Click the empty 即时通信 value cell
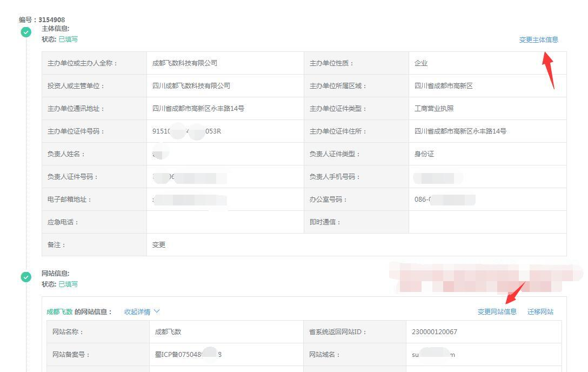588x372 pixels. point(487,222)
